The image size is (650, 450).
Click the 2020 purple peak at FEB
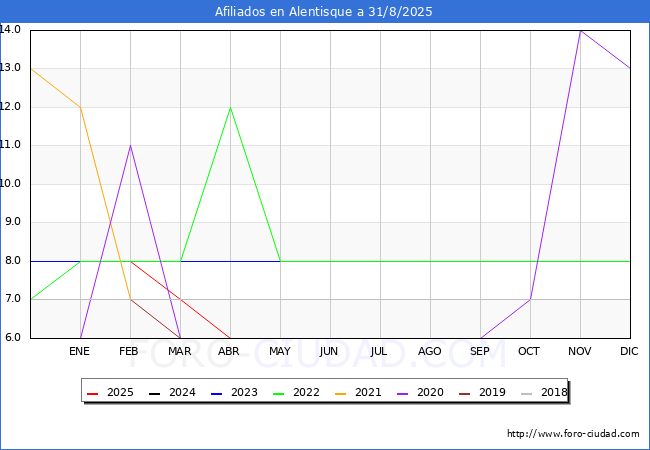131,145
